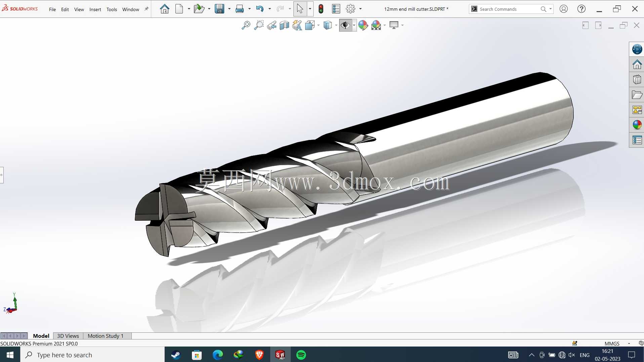Expand the Print dropdown arrow
Image resolution: width=644 pixels, height=362 pixels.
click(249, 9)
